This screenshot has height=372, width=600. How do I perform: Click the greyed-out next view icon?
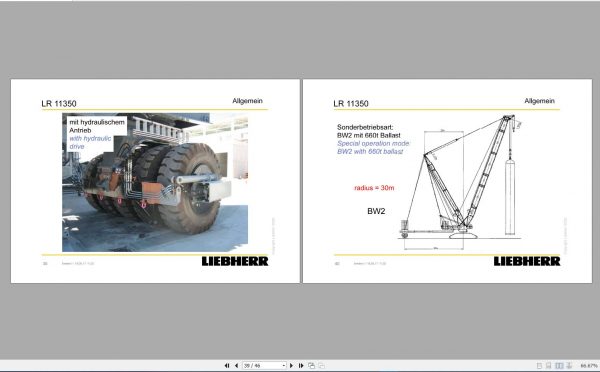pos(321,365)
